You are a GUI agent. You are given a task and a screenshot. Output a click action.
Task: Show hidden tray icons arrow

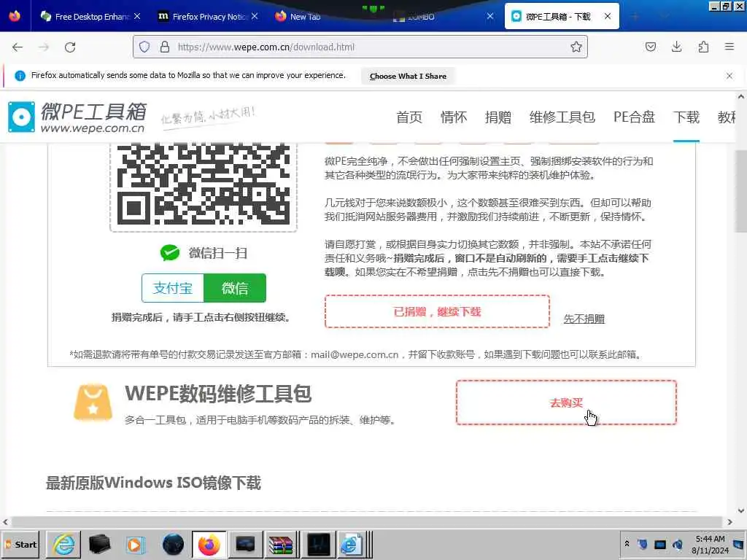627,544
